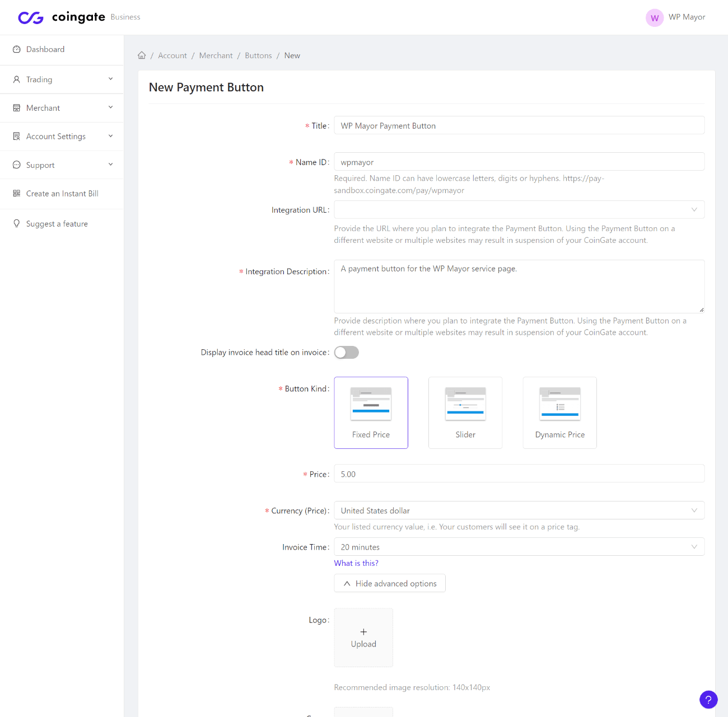Viewport: 728px width, 717px height.
Task: Open the help question mark bubble
Action: [x=708, y=699]
